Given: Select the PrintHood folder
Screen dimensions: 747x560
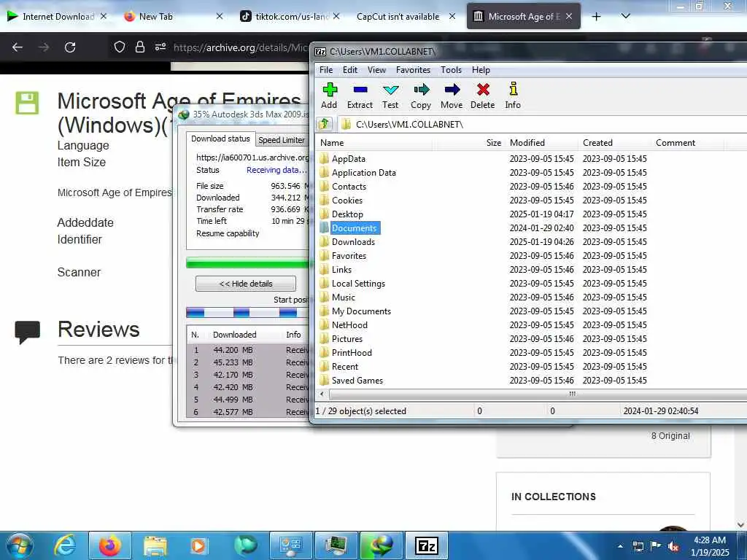Looking at the screenshot, I should point(352,352).
